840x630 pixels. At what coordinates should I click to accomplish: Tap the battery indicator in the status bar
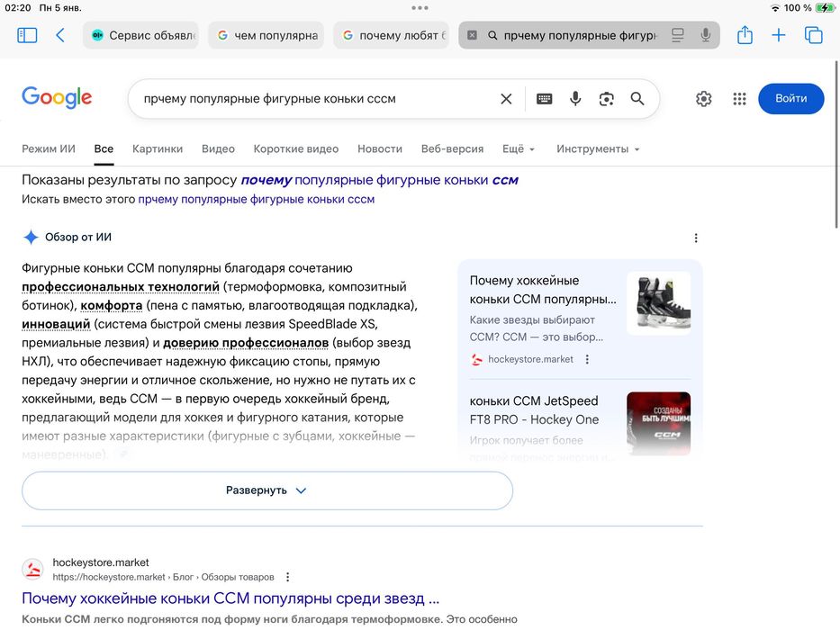tap(825, 7)
